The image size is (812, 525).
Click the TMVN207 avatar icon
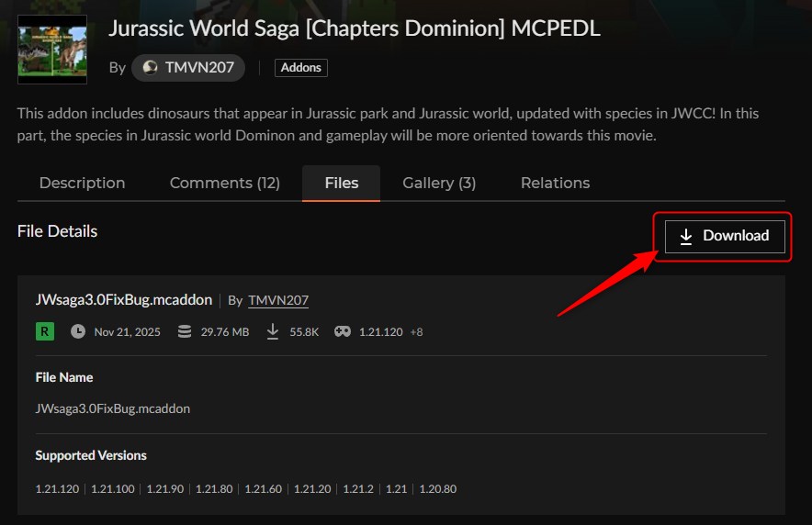151,68
